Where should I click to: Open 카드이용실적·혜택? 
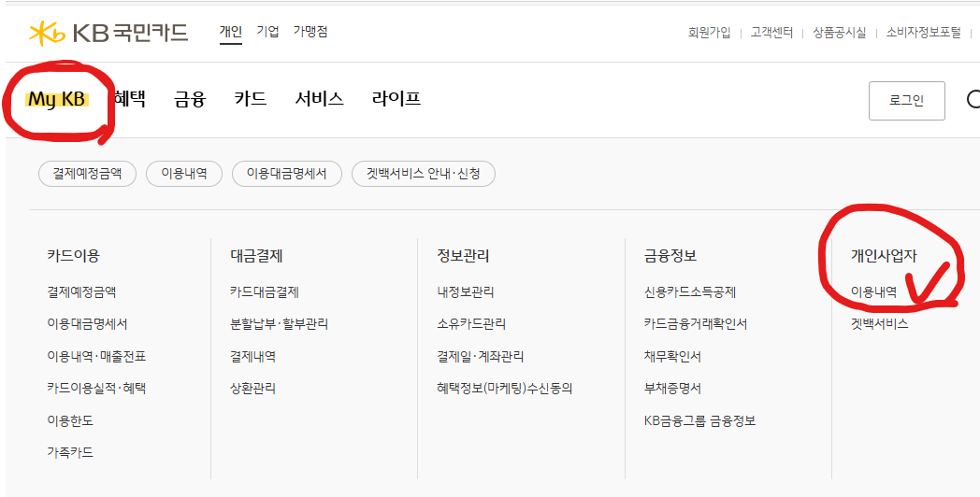pyautogui.click(x=96, y=388)
